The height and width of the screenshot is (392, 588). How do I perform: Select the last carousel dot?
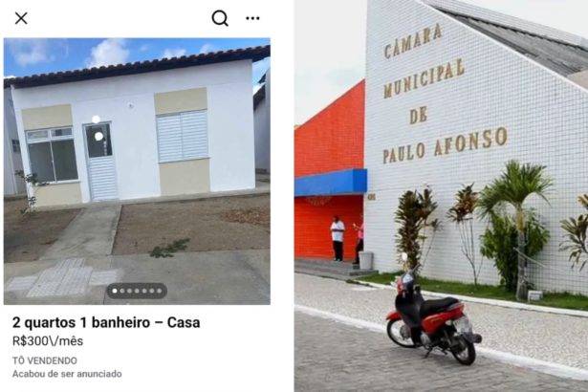tap(160, 291)
